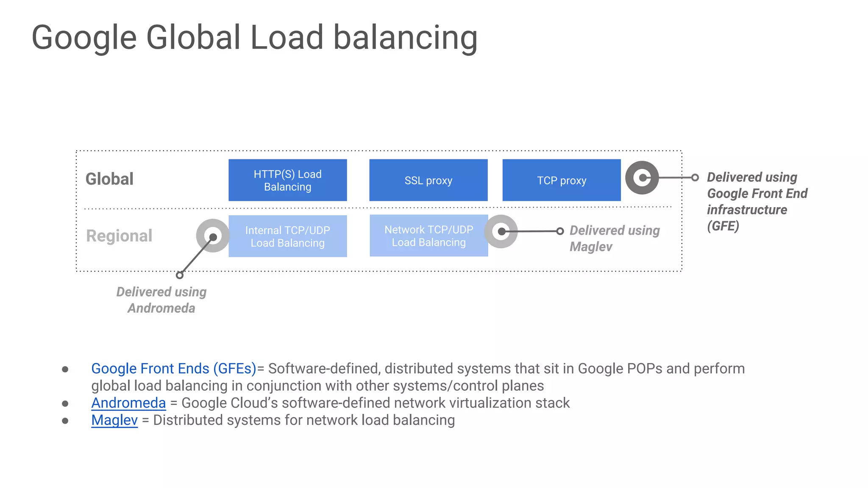Open the Andromeda hyperlink
The image size is (868, 488).
point(128,403)
